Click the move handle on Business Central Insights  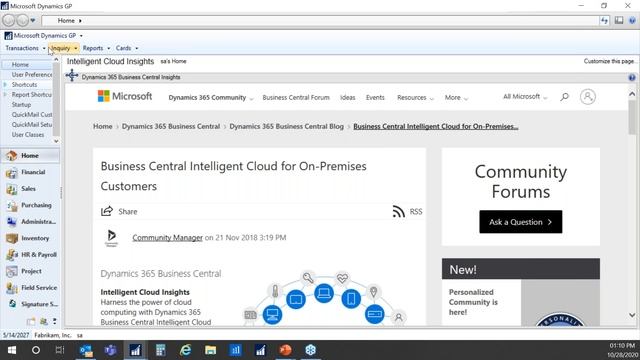72,76
